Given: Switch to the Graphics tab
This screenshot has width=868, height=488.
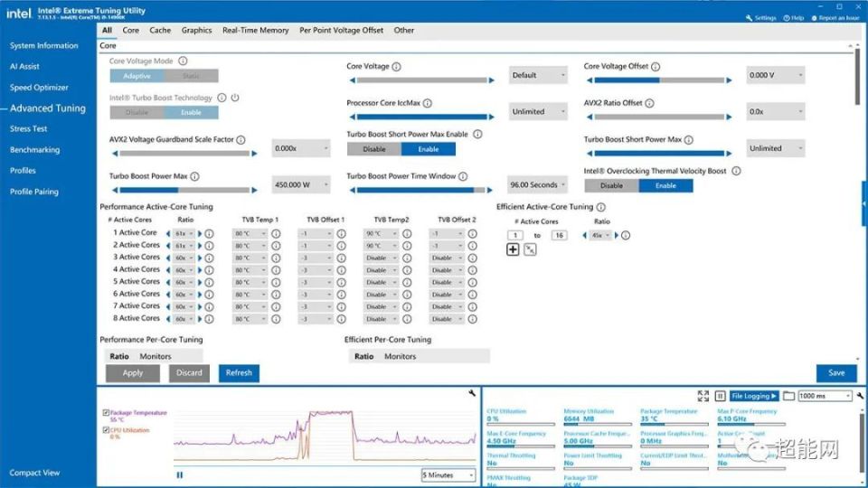Looking at the screenshot, I should click(x=196, y=31).
